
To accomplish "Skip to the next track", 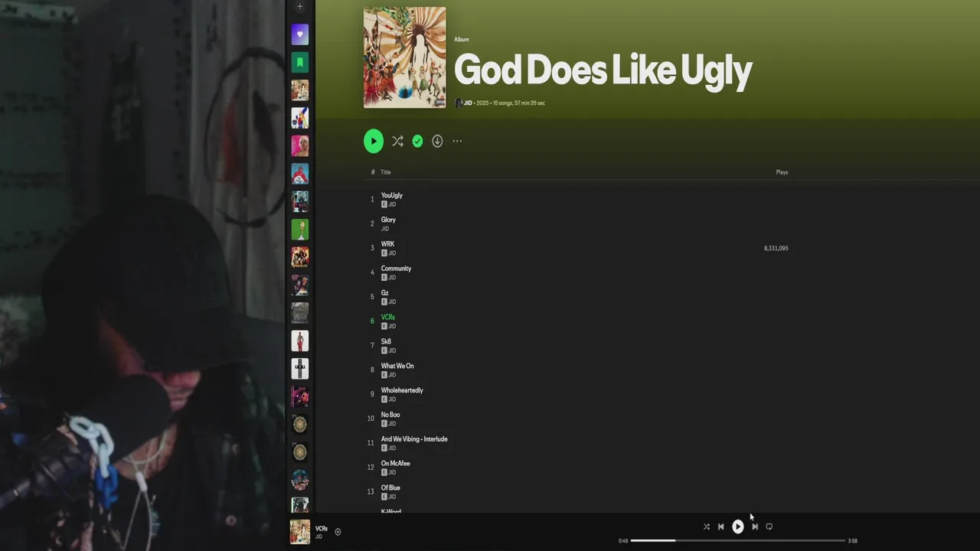I will point(755,527).
